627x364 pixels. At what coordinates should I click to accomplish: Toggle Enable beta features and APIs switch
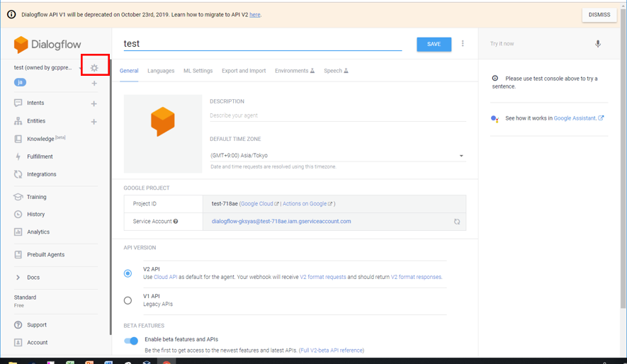click(131, 341)
